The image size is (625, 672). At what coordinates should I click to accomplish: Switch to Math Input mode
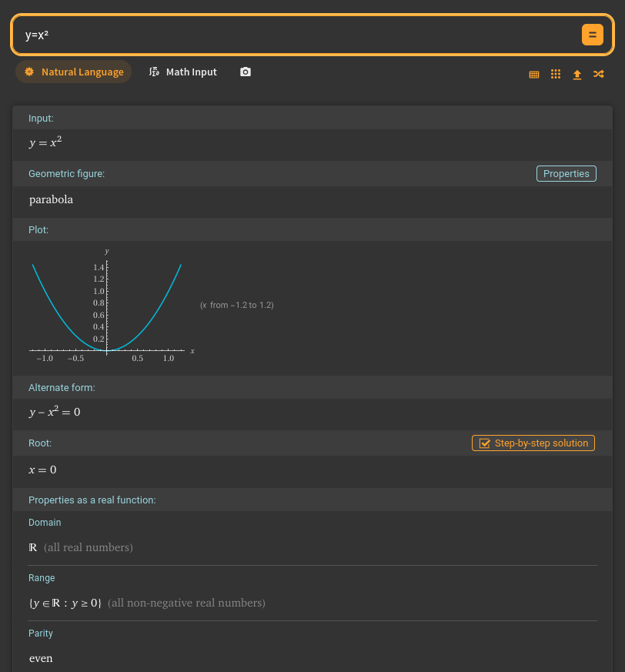coord(182,72)
